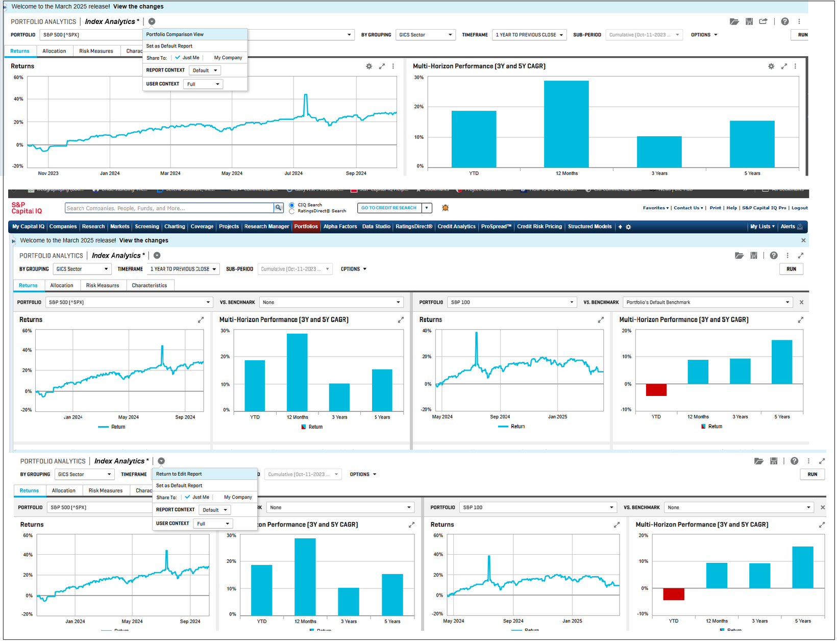
Task: Click the plus icon after Structured Models
Action: pos(620,227)
